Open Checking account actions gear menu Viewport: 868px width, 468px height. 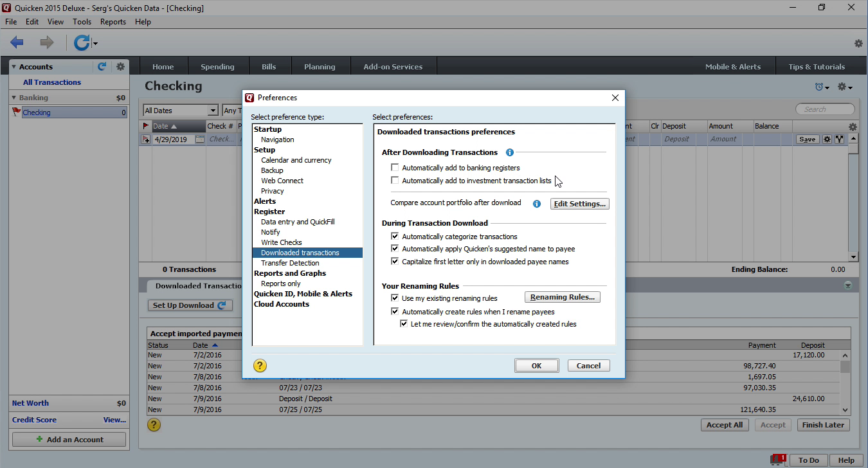(x=845, y=87)
